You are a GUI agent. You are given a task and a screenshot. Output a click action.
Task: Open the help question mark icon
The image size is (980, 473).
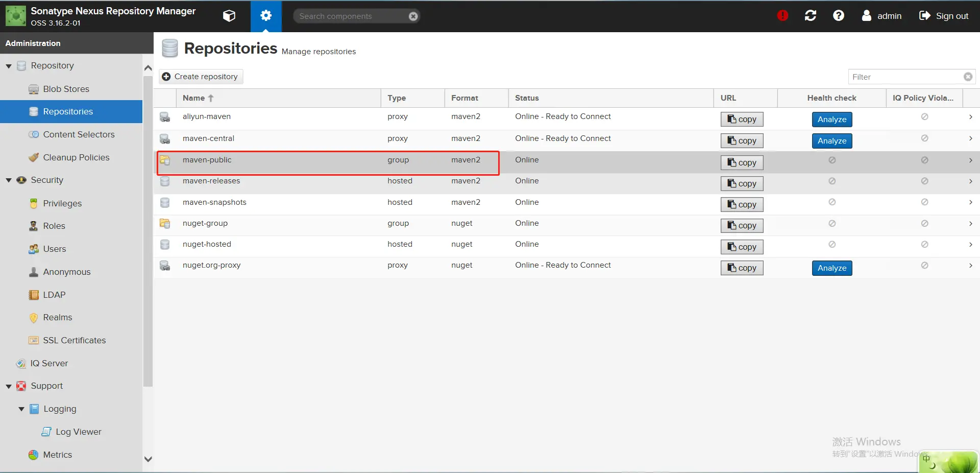[839, 16]
